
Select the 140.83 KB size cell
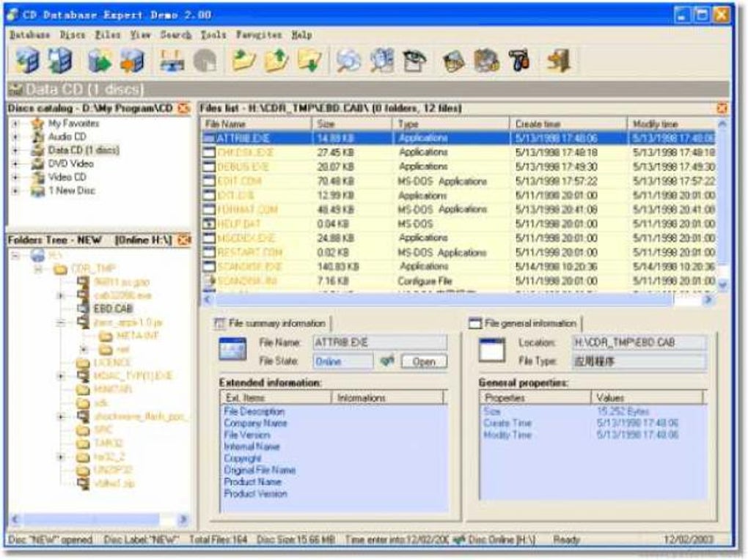pos(338,267)
